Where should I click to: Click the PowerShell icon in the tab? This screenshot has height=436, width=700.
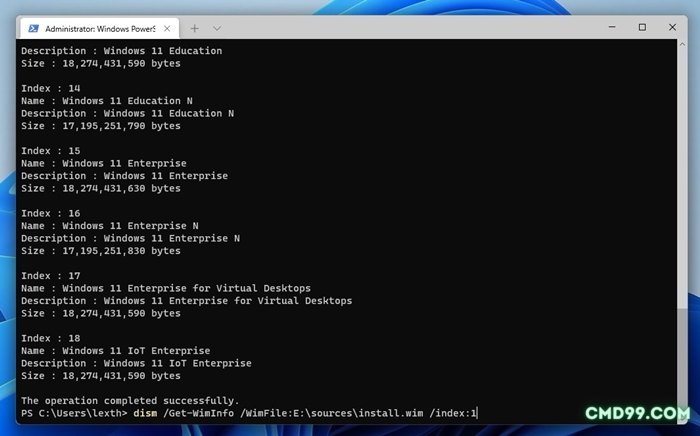(33, 29)
